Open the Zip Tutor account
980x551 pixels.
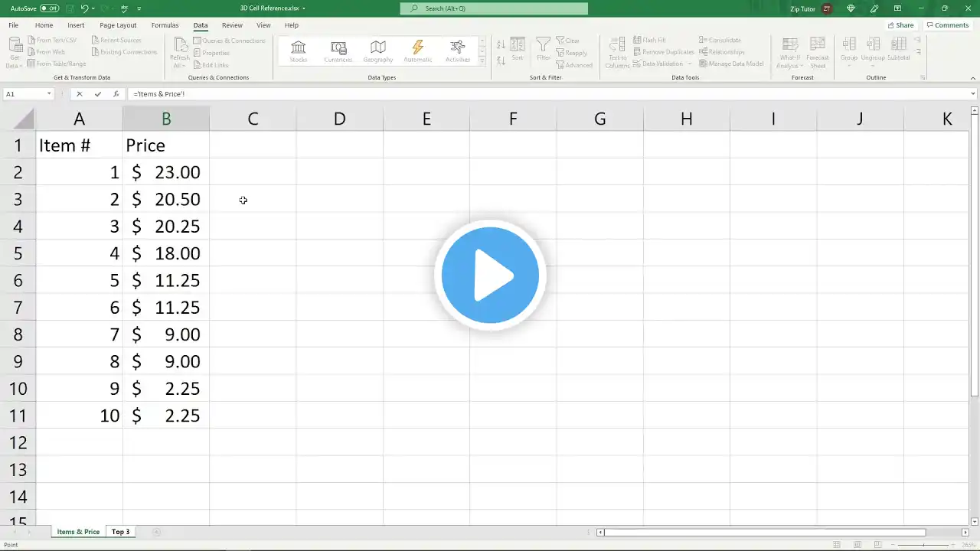pos(811,8)
